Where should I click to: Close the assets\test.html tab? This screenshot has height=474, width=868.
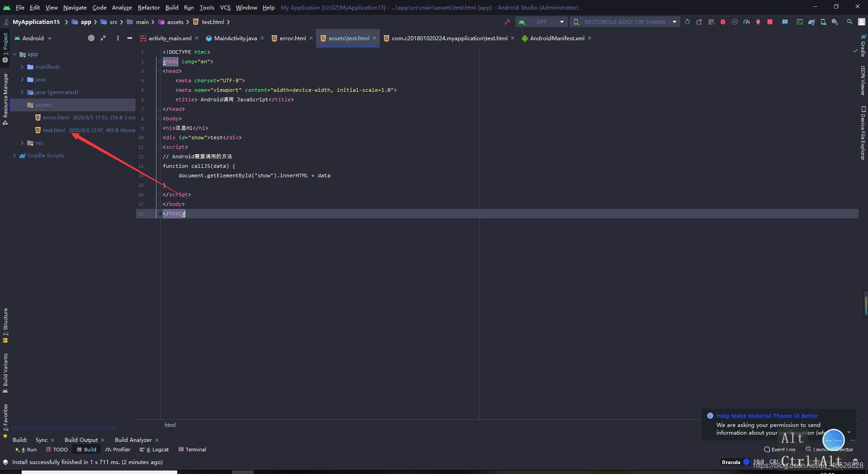click(374, 38)
